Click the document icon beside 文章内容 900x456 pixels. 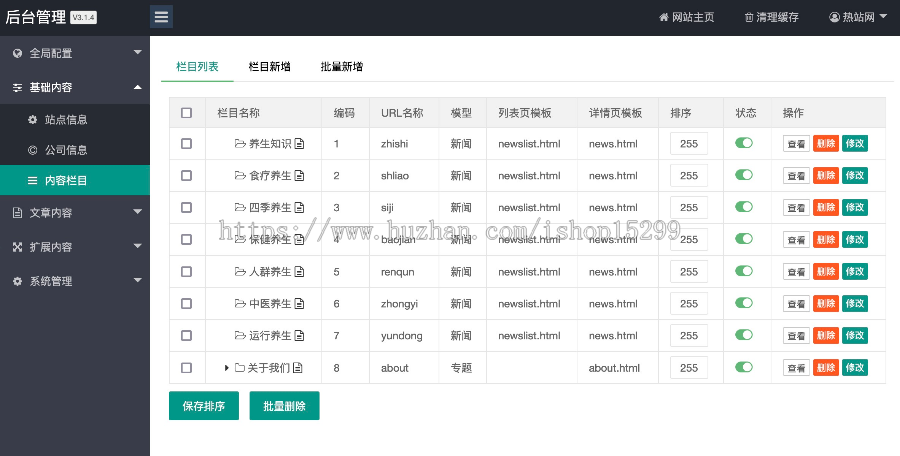coord(17,212)
